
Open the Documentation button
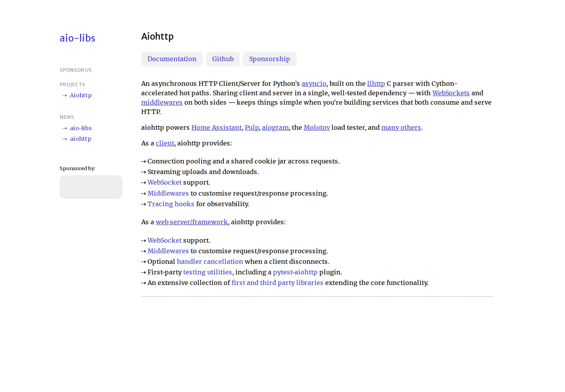(x=172, y=59)
